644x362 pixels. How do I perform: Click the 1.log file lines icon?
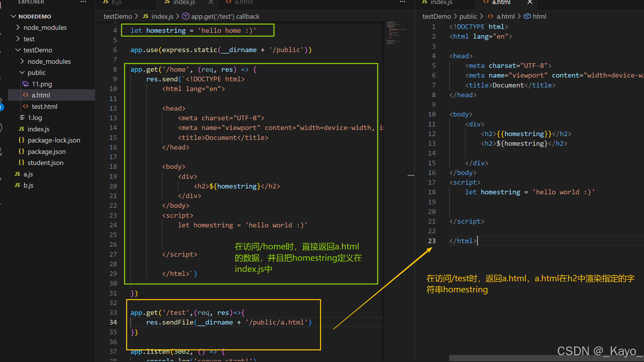click(x=22, y=118)
